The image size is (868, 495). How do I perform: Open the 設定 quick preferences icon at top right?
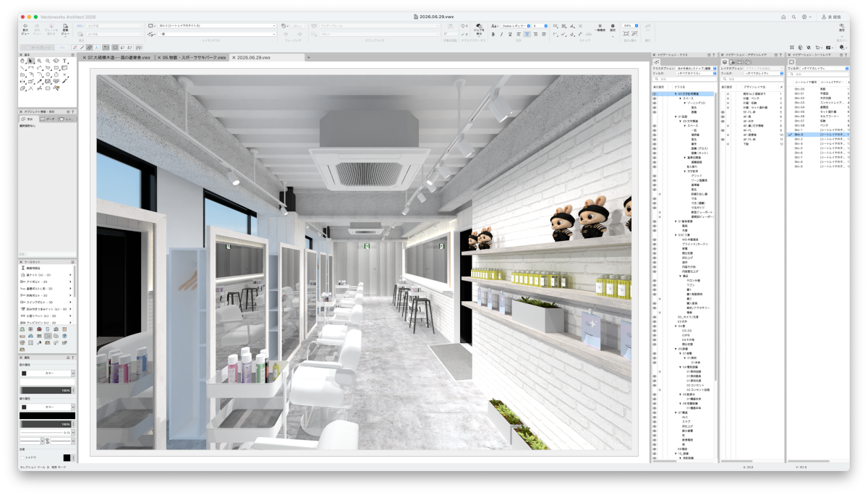[x=841, y=27]
